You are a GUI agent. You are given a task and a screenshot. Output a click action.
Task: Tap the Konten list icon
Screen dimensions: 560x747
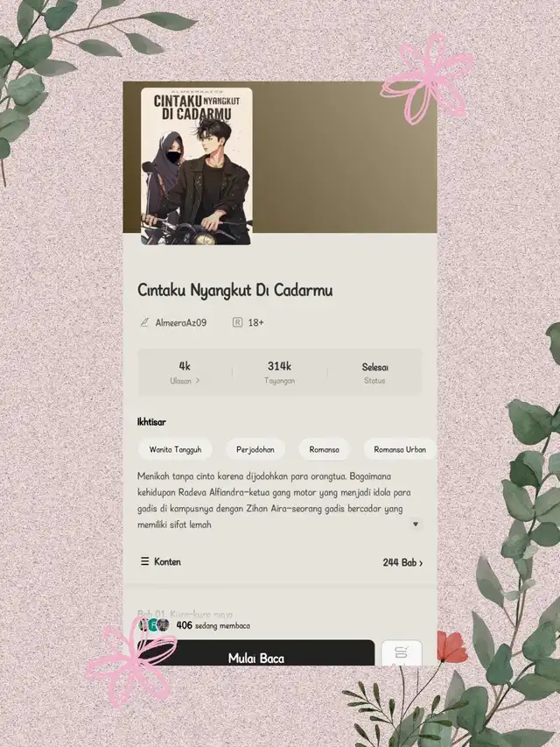click(144, 561)
